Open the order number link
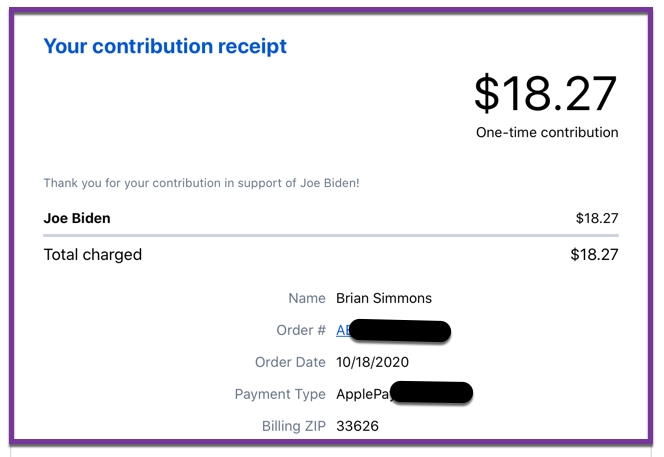This screenshot has height=457, width=664. (343, 330)
